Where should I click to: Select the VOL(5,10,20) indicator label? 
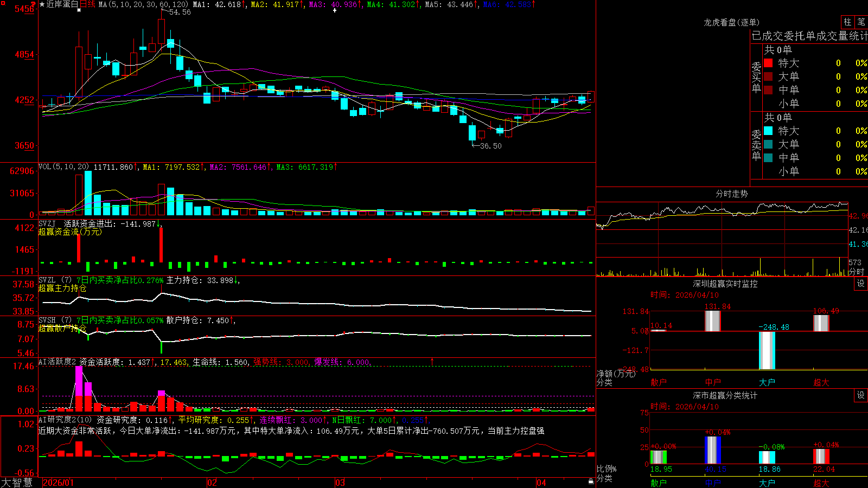(63, 167)
